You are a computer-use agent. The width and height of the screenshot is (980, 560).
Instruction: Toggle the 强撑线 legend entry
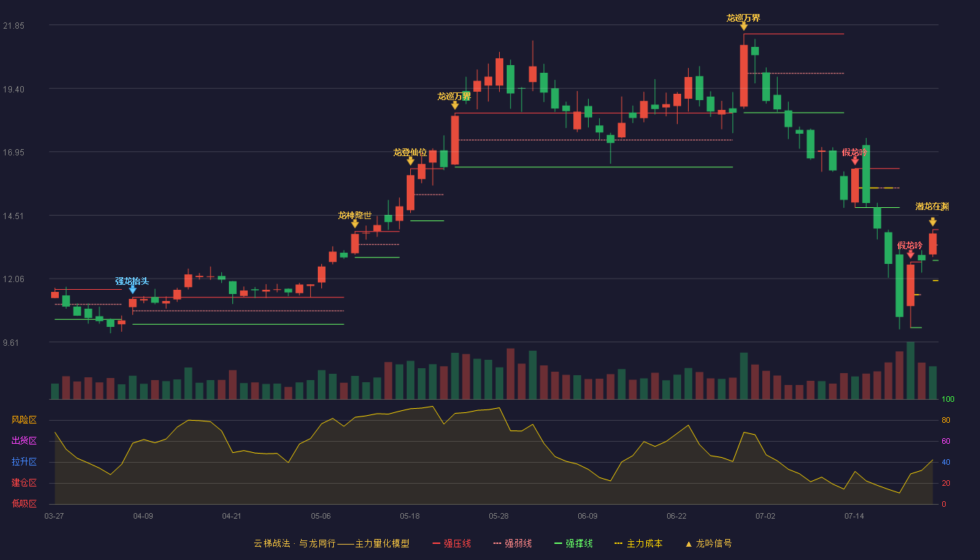pos(573,543)
